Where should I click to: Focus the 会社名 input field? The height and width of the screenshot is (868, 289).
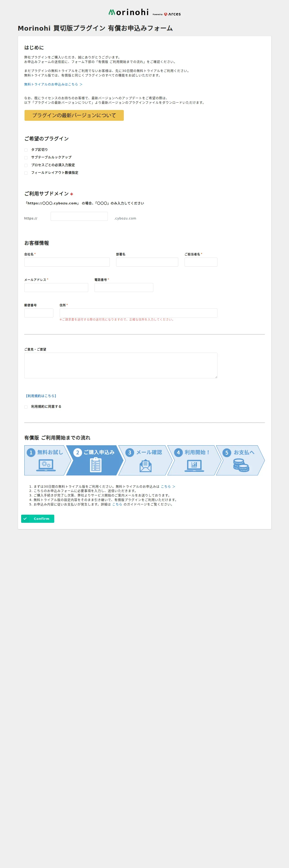(x=67, y=262)
